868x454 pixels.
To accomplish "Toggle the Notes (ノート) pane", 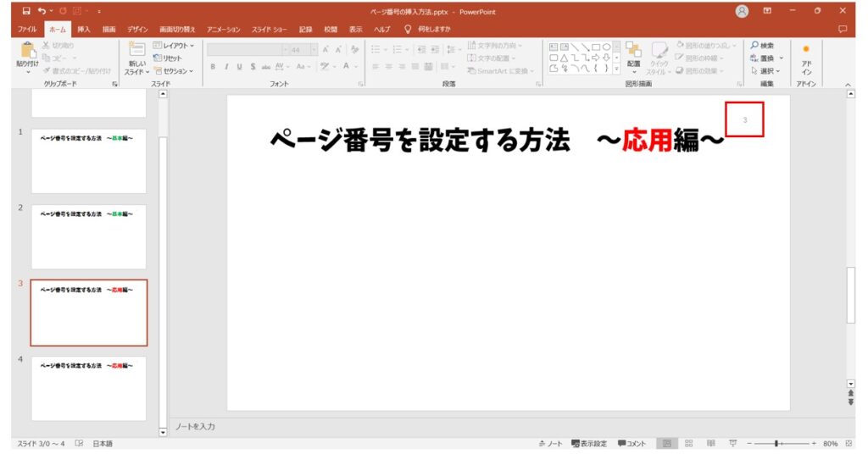I will click(x=550, y=444).
